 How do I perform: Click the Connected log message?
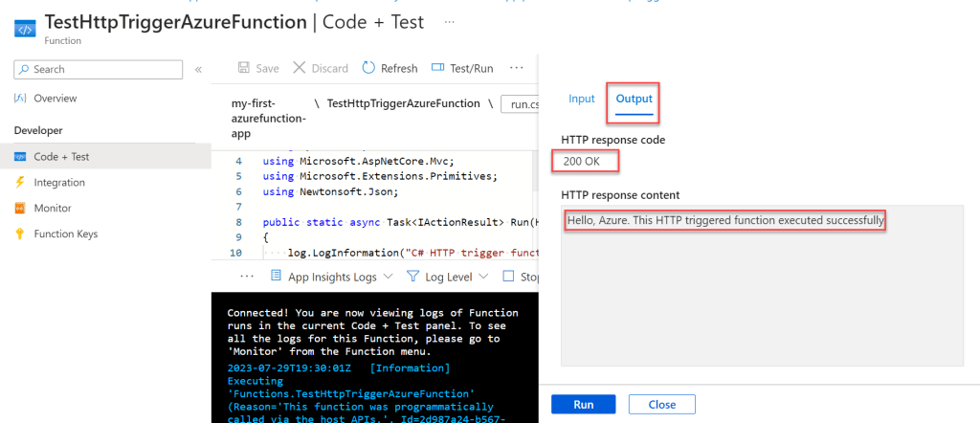click(373, 332)
